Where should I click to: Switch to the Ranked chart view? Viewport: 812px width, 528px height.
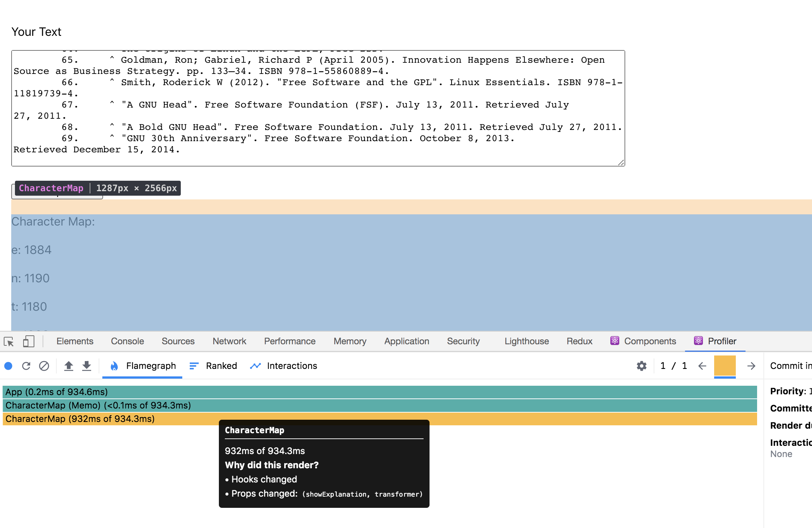pos(213,366)
